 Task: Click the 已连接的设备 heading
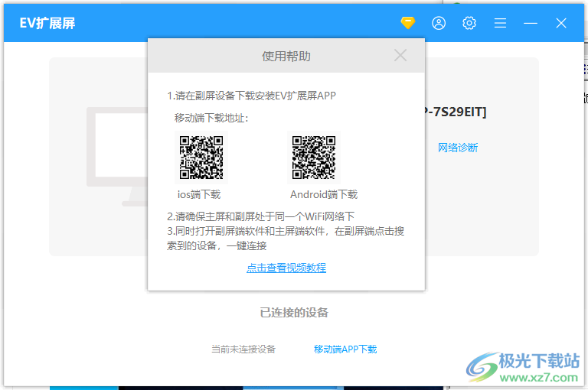(294, 313)
